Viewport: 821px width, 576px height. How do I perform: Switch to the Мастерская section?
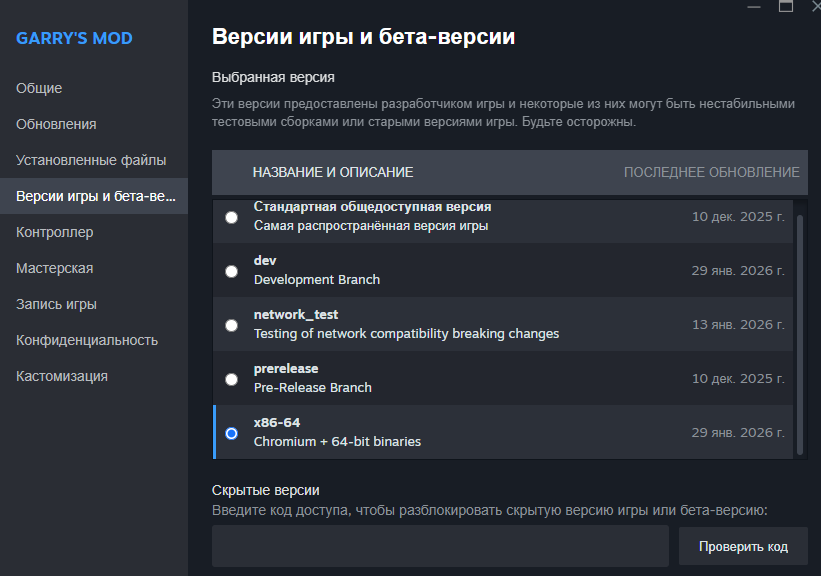(55, 268)
